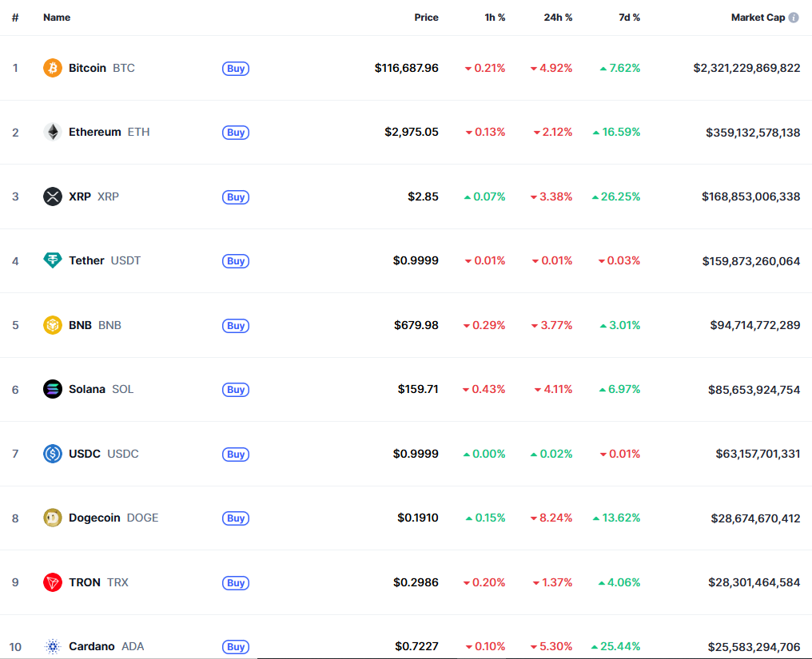Click the Tether logo icon
Screen dimensions: 812x659
point(53,260)
